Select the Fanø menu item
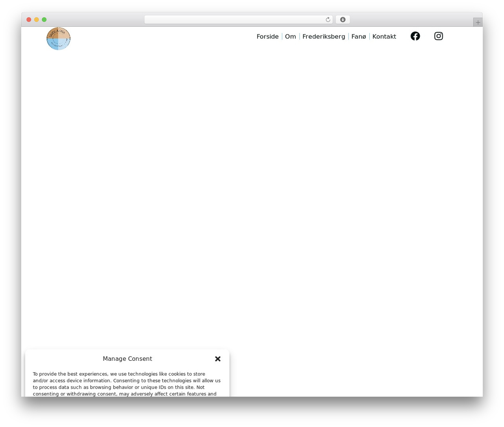The height and width of the screenshot is (427, 504). (x=359, y=37)
